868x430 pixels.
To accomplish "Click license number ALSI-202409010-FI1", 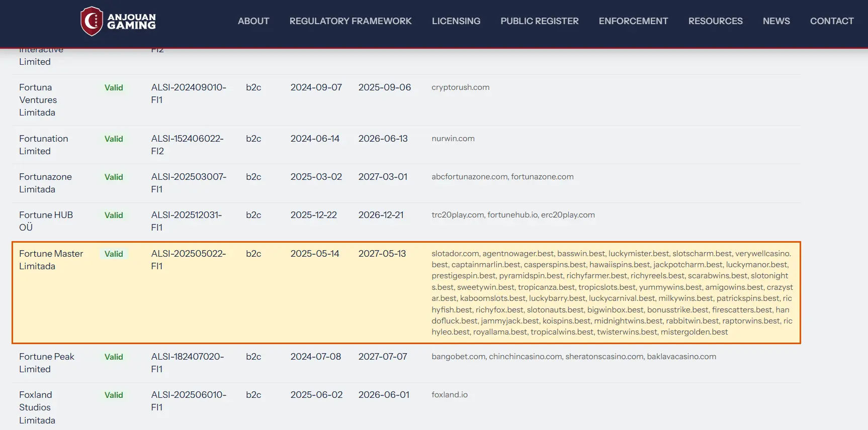I will coord(189,93).
